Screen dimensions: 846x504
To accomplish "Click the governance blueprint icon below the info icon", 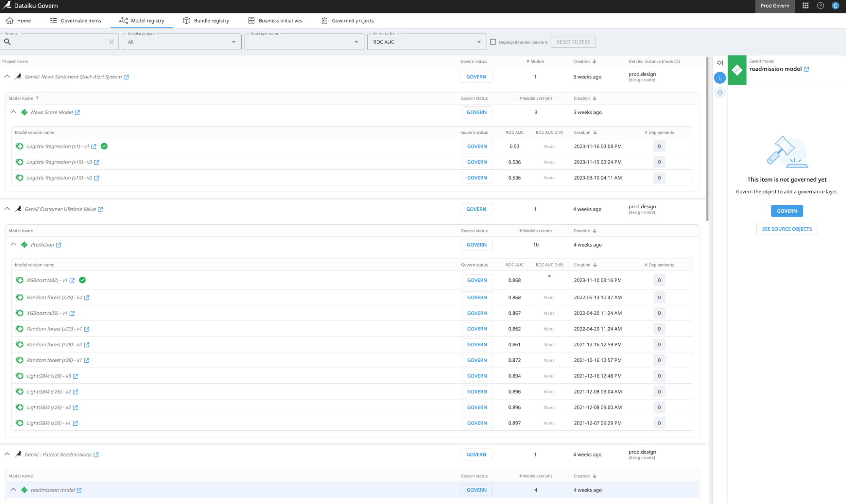I will tap(719, 93).
